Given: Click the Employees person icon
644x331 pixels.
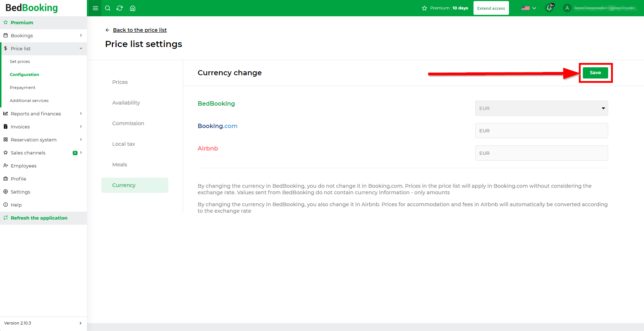Looking at the screenshot, I should point(5,166).
